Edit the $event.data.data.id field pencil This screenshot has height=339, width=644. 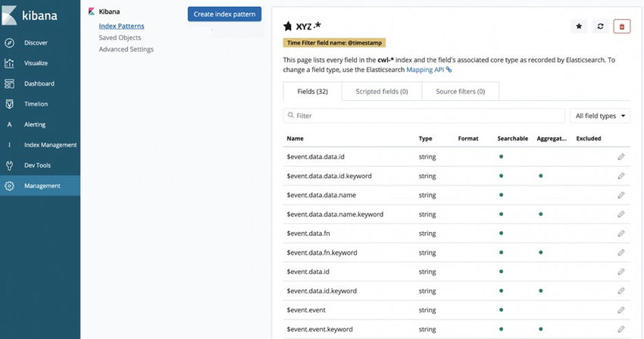621,156
